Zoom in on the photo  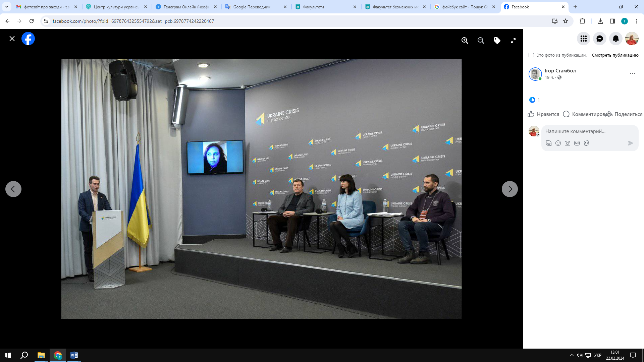[465, 41]
